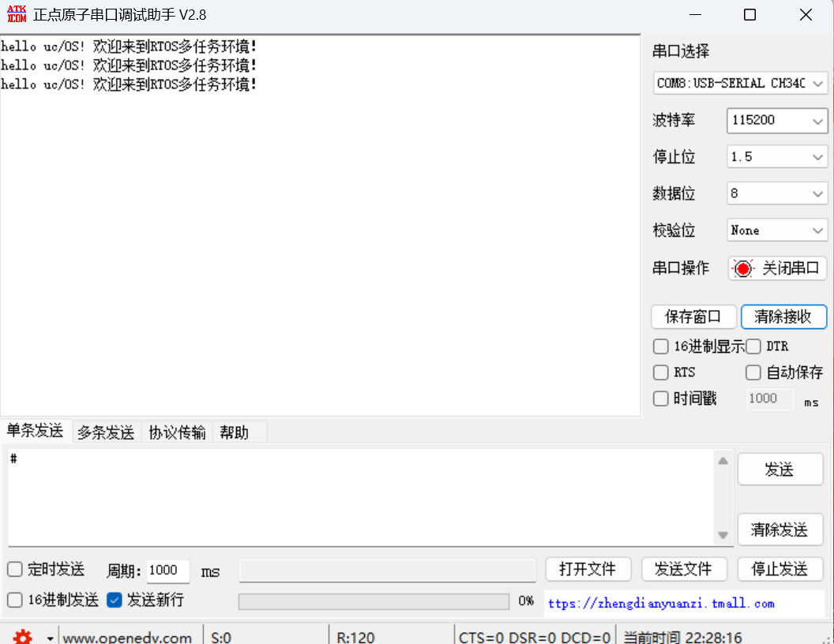Open the parity None dropdown
834x644 pixels.
coord(777,230)
